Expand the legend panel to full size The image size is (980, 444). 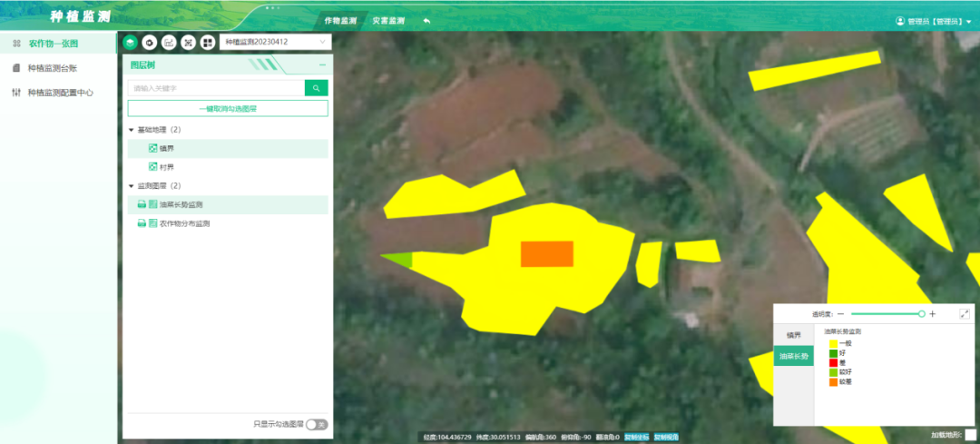pos(965,313)
